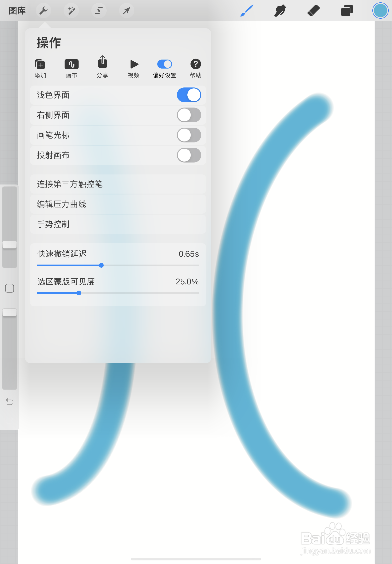
Task: Open 编辑压力曲线 option
Action: point(118,204)
